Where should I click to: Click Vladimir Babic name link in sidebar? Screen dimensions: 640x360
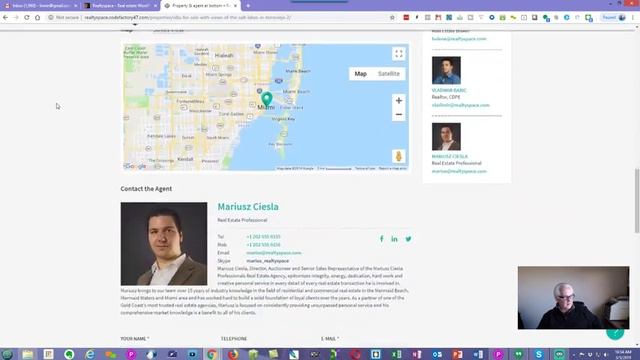click(x=449, y=90)
